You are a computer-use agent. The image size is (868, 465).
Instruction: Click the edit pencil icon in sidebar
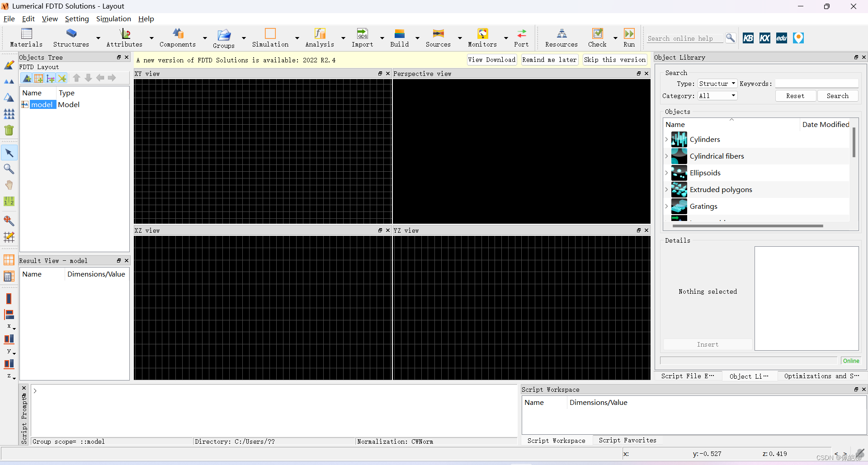point(9,65)
